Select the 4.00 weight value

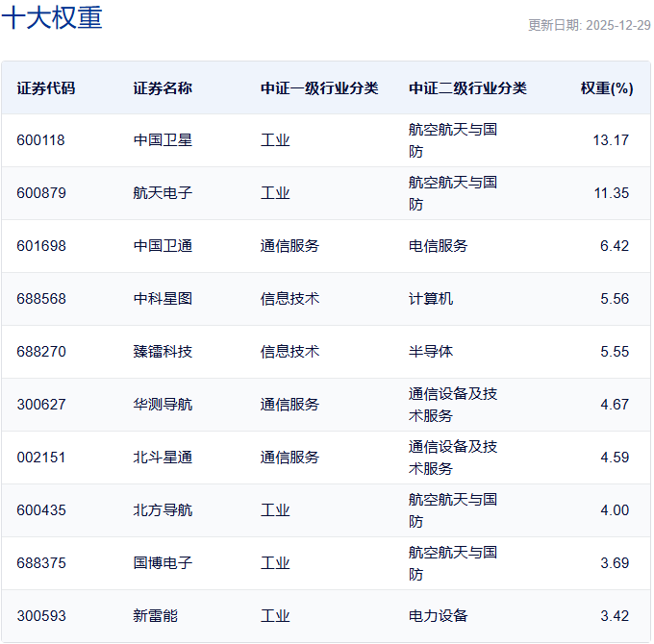[x=614, y=510]
